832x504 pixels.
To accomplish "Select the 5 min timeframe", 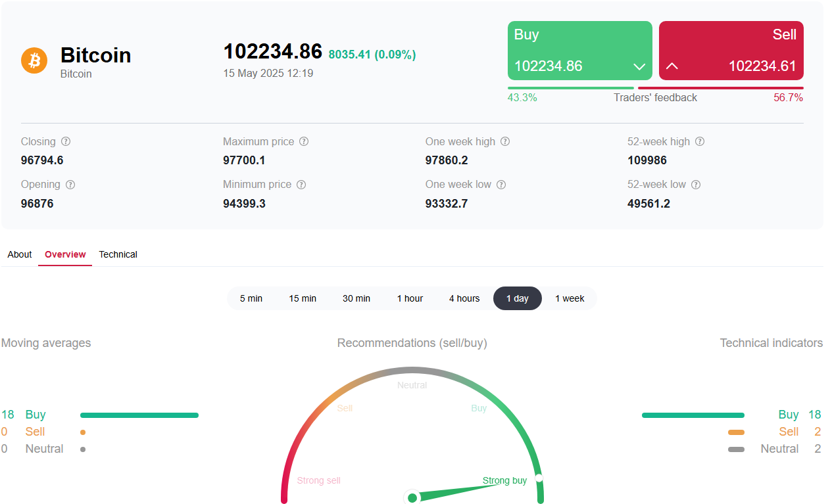I will point(251,298).
